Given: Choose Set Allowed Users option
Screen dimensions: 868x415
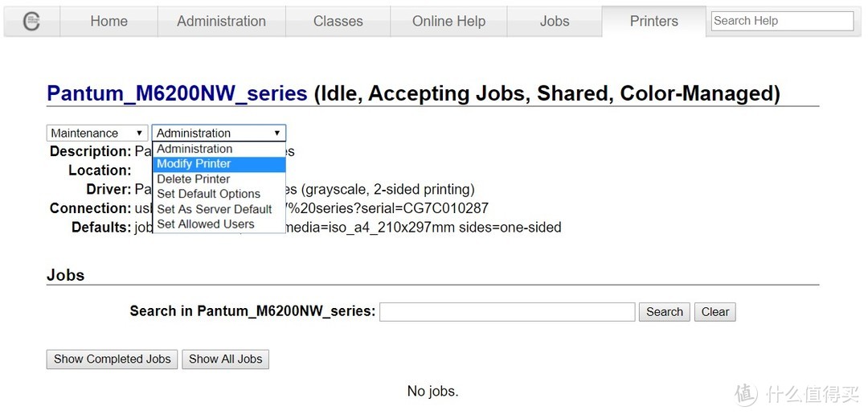Looking at the screenshot, I should (x=206, y=224).
